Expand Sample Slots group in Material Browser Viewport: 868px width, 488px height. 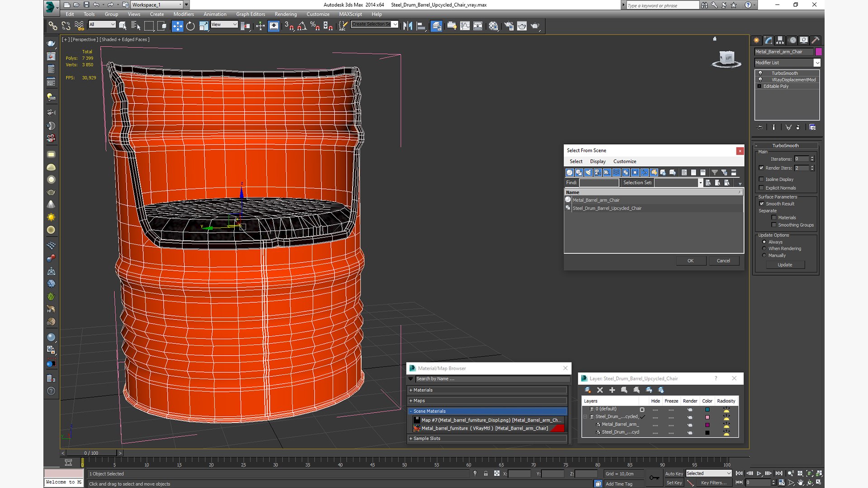point(487,438)
